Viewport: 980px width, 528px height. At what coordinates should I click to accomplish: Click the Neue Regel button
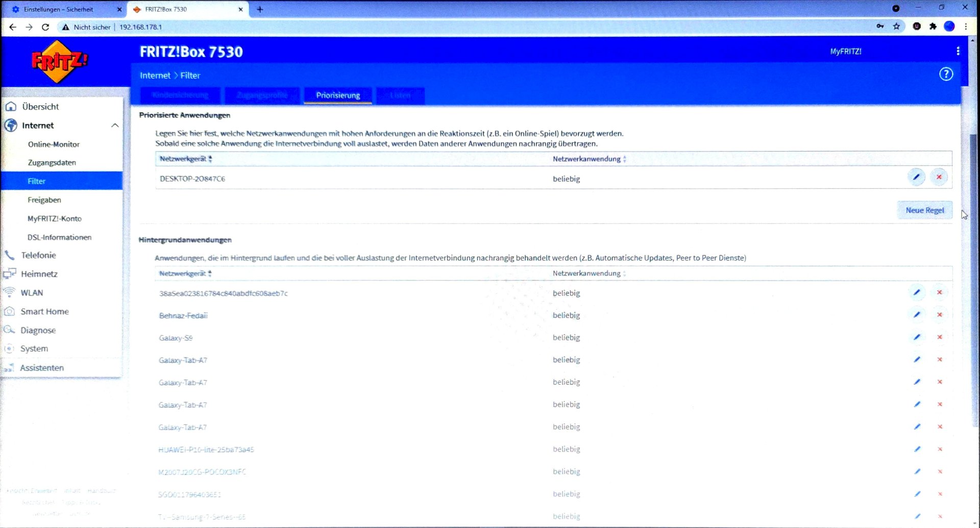[924, 210]
